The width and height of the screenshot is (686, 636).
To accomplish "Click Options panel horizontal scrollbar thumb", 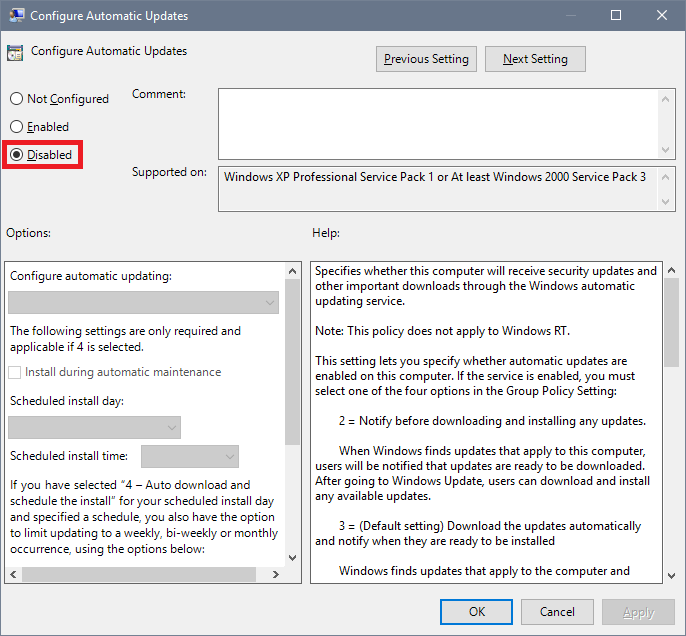I will tap(139, 574).
